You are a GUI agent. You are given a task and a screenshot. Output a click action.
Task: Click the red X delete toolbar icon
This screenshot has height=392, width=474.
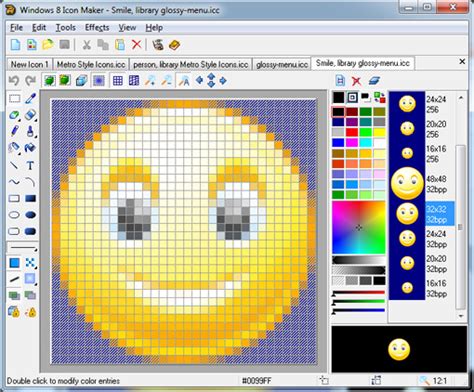(137, 44)
